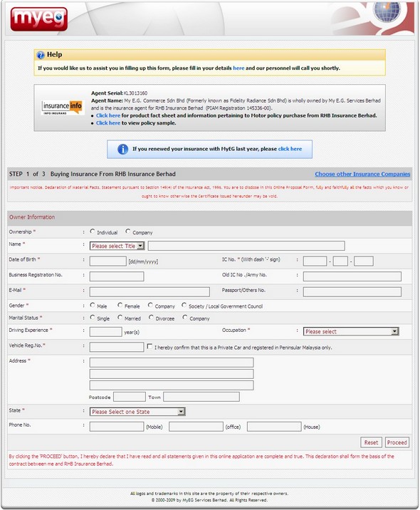This screenshot has width=420, height=510.
Task: Click the Old IC No./Army No. field
Action: coord(352,276)
